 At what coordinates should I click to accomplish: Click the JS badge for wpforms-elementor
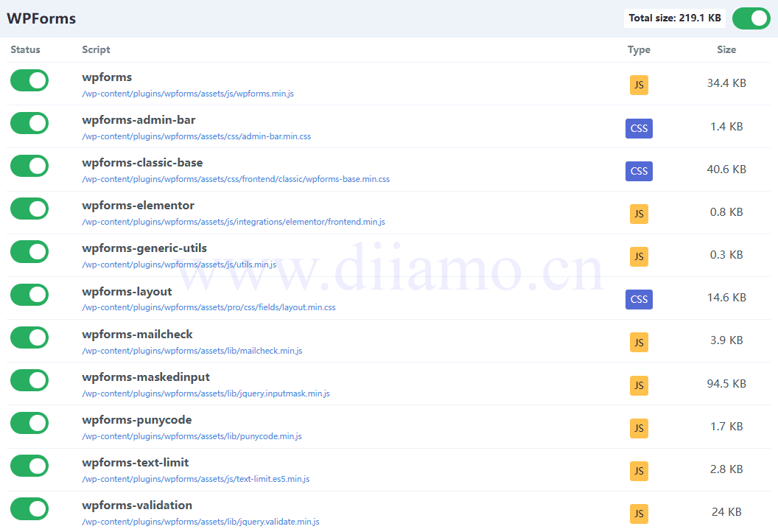tap(639, 214)
